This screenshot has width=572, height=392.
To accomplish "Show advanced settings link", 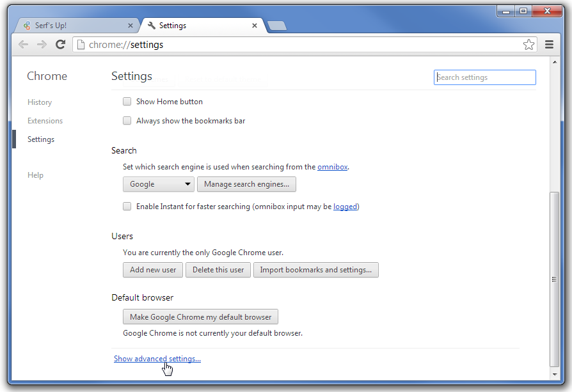I will (157, 359).
